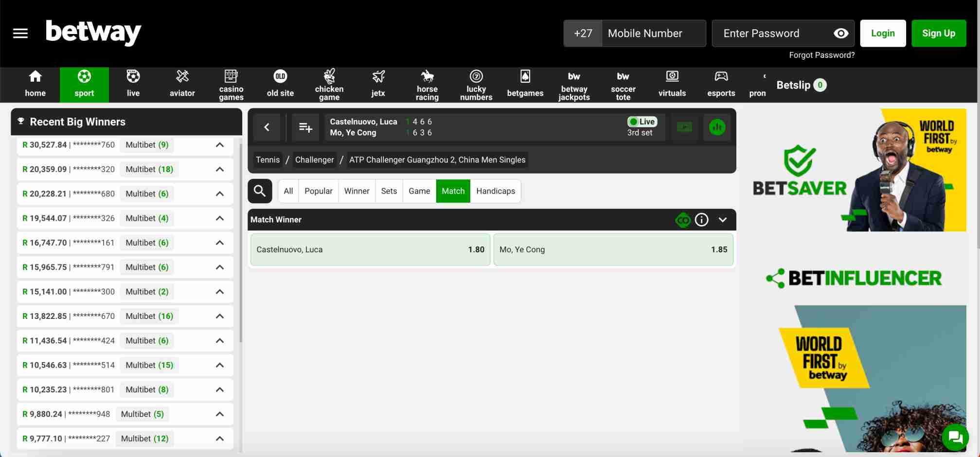Open lucky numbers section

pos(476,85)
